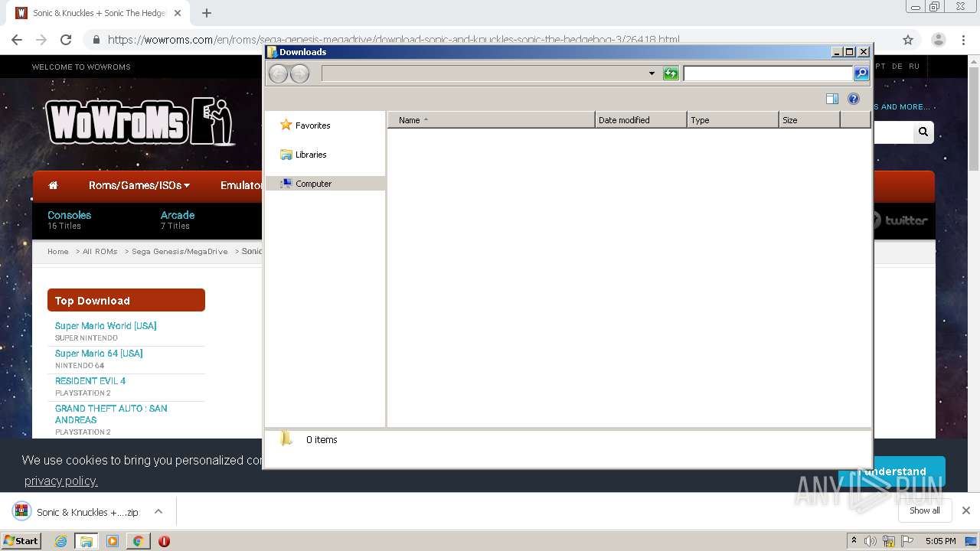Click the network tray icon
980x551 pixels.
click(889, 541)
